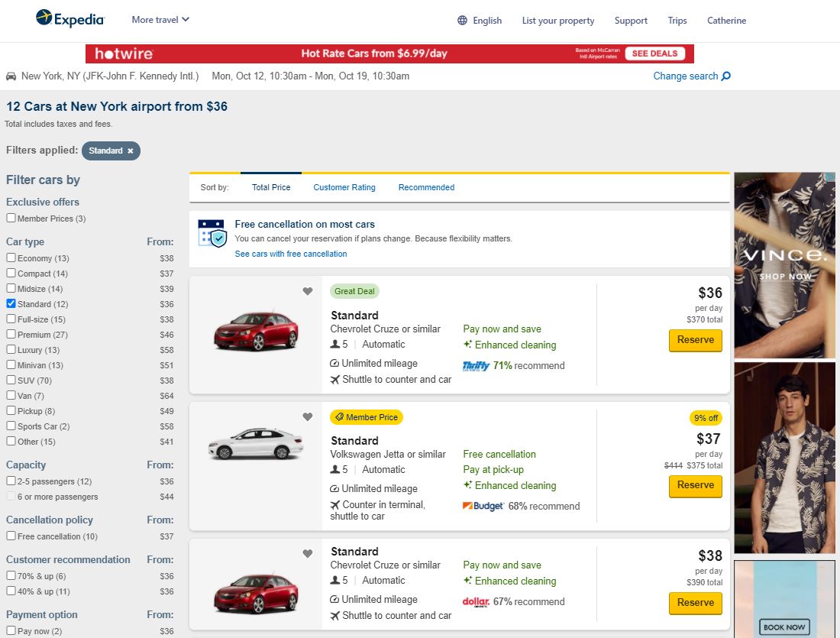Sort results by Total Price
The width and height of the screenshot is (840, 638).
click(271, 187)
